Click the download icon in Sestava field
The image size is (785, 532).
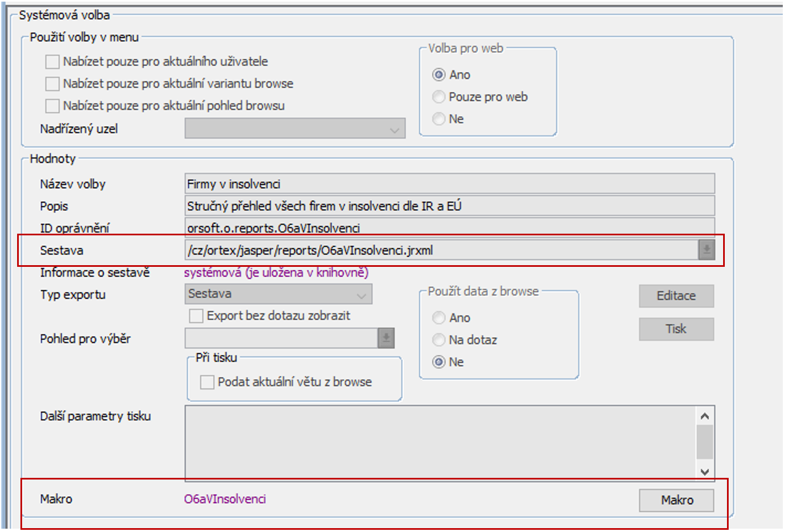pyautogui.click(x=706, y=250)
